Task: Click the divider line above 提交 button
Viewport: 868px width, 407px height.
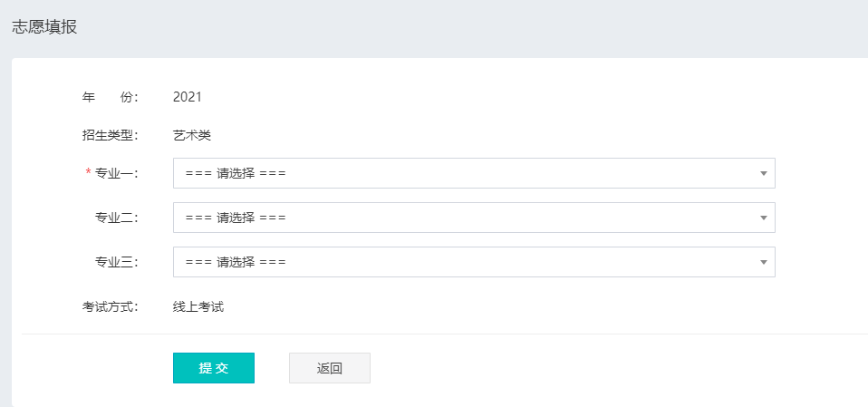Action: [x=444, y=334]
